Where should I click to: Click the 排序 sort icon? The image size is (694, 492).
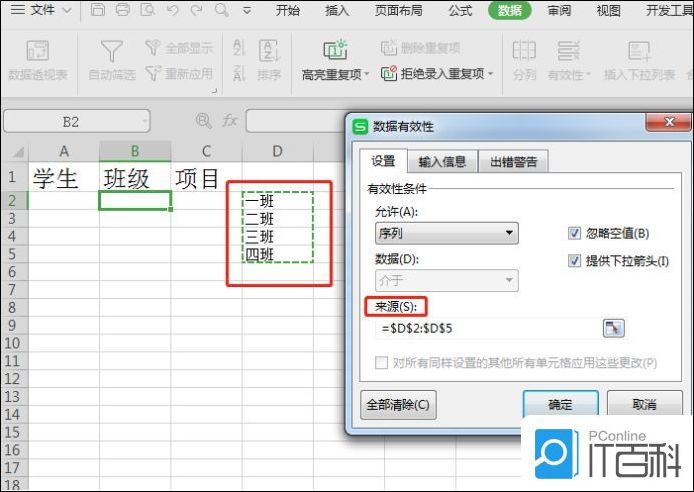tap(269, 51)
